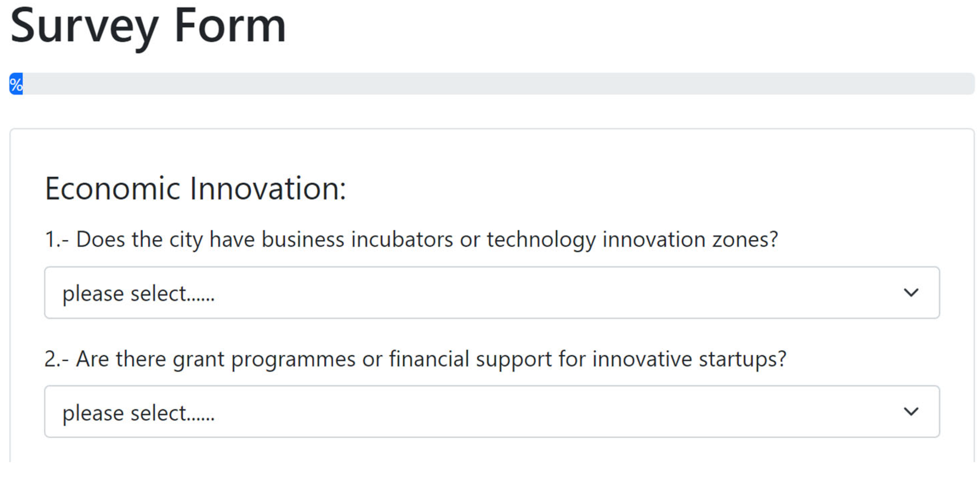980x479 pixels.
Task: Open the business incubators question dropdown
Action: [x=491, y=293]
